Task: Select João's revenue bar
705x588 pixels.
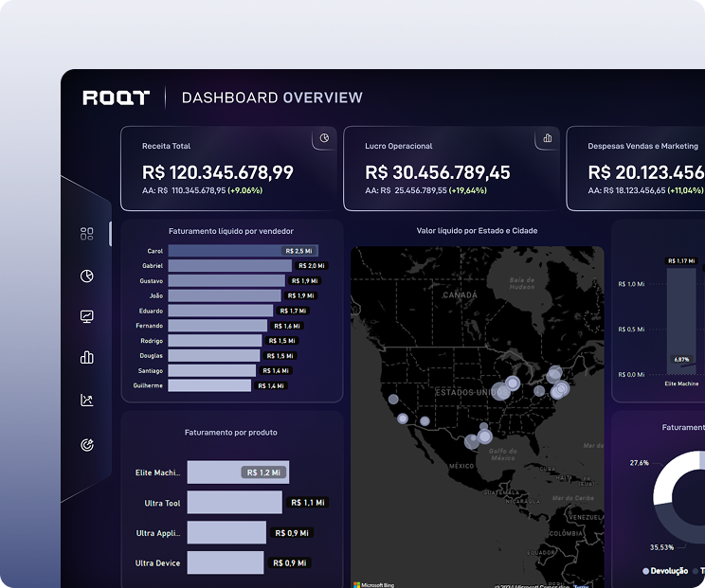Action: coord(225,295)
